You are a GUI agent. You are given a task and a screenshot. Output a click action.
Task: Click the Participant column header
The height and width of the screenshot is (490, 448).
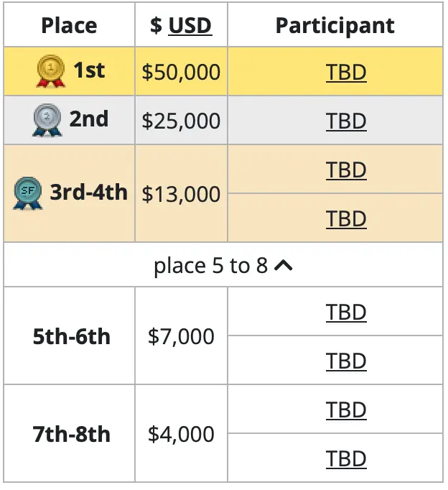[x=335, y=25]
